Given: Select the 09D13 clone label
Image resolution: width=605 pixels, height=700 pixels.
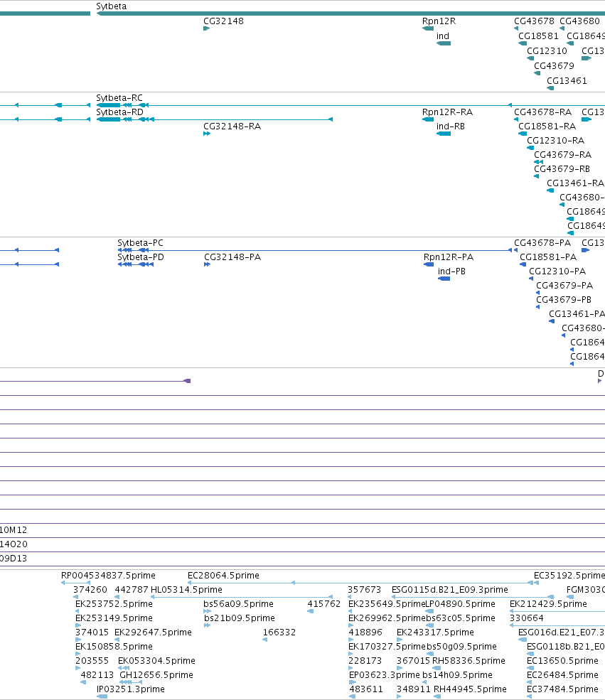Looking at the screenshot, I should click(x=14, y=559).
